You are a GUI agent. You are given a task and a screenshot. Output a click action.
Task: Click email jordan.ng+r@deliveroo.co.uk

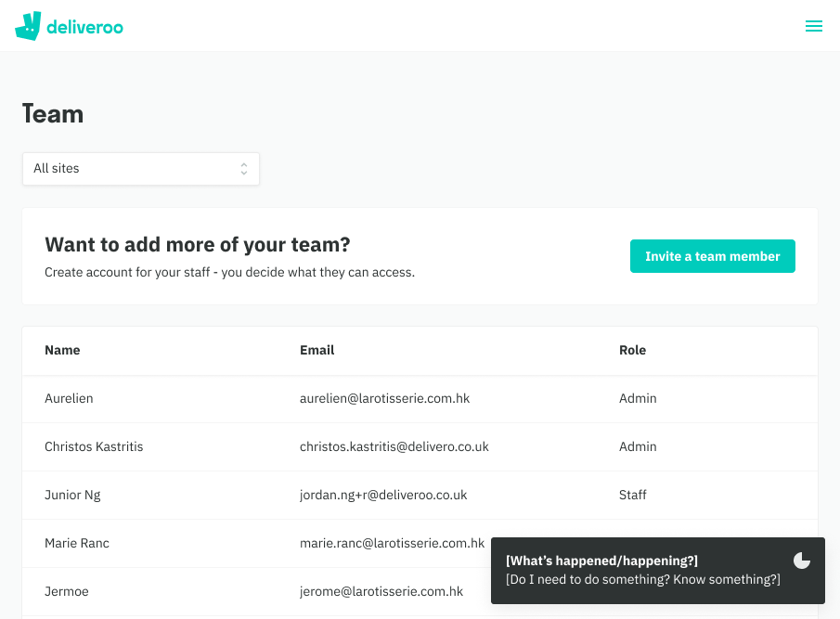[383, 495]
